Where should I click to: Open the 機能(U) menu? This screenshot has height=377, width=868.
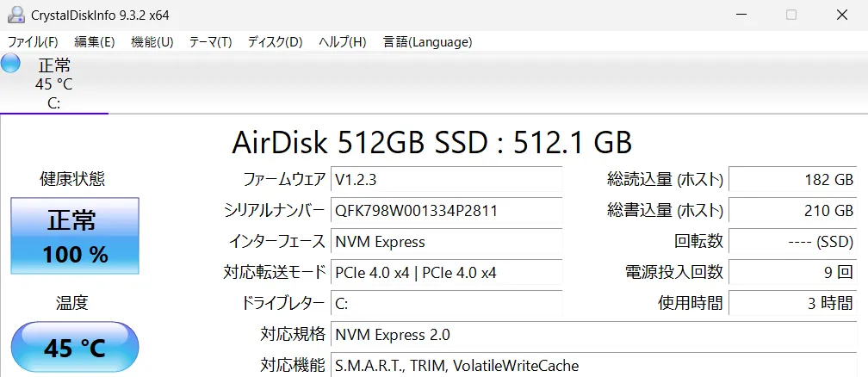(152, 42)
